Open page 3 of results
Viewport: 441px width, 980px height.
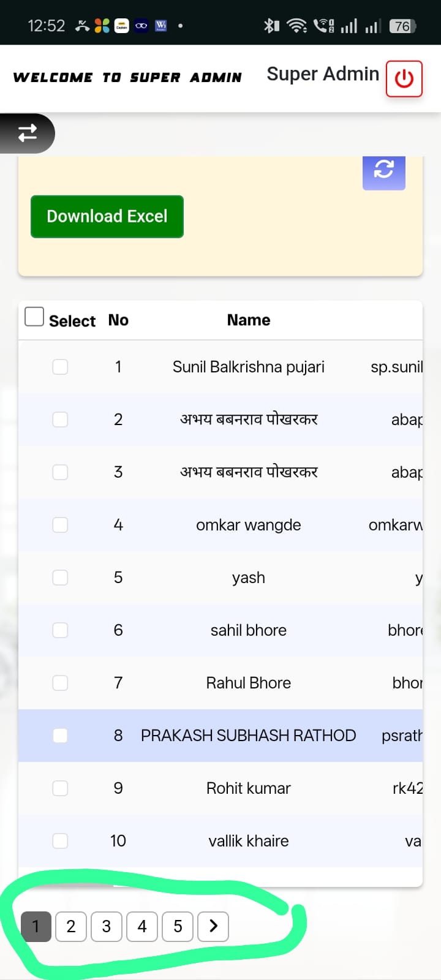107,926
